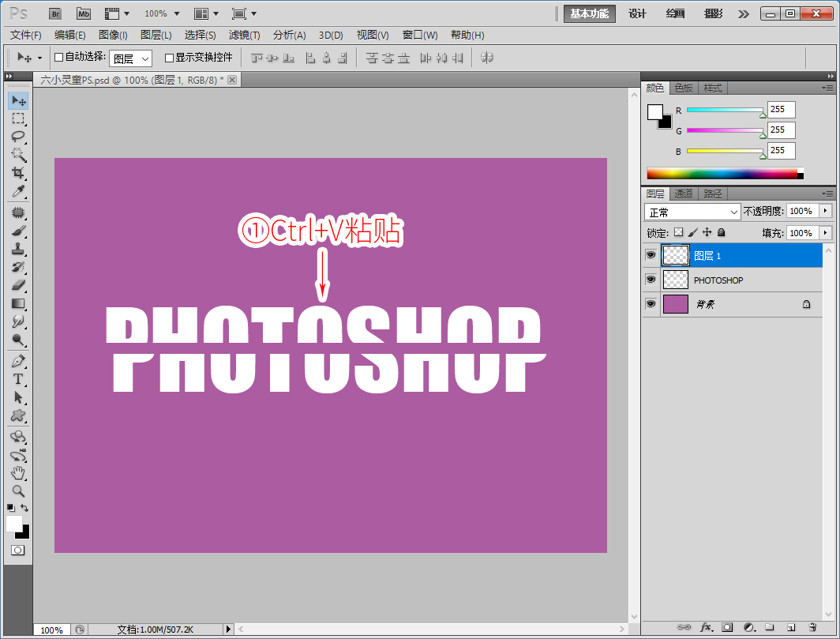Expand more workspaces chevron

pos(744,14)
